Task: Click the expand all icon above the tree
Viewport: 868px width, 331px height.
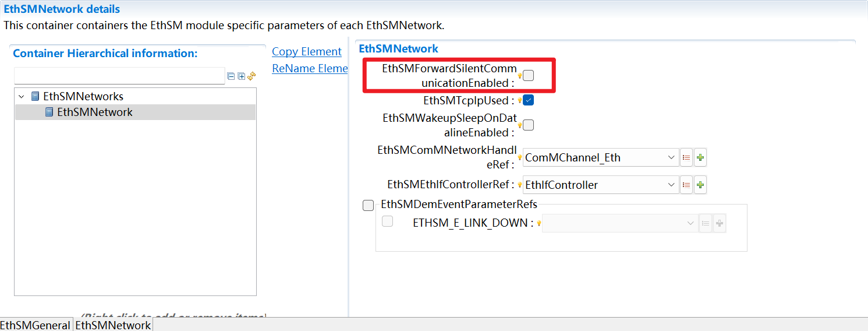Action: pos(242,76)
